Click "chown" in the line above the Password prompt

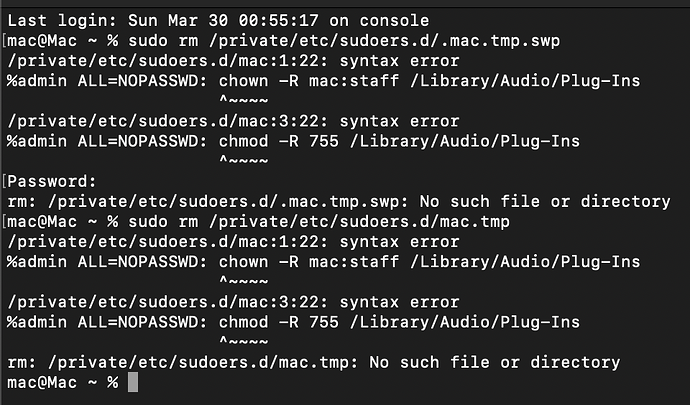click(243, 81)
